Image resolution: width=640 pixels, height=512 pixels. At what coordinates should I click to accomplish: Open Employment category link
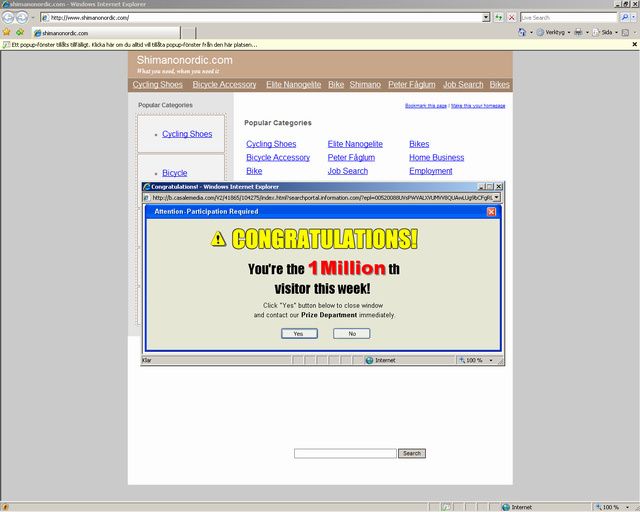click(x=431, y=171)
